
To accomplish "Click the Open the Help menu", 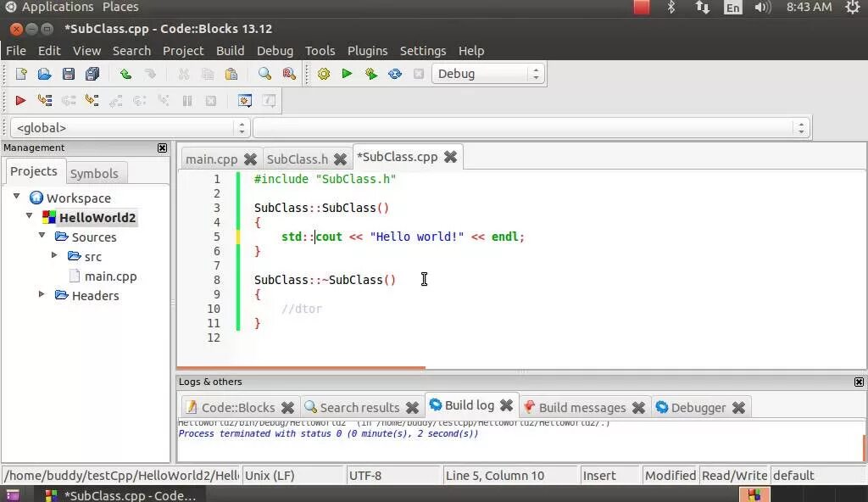I will (471, 50).
